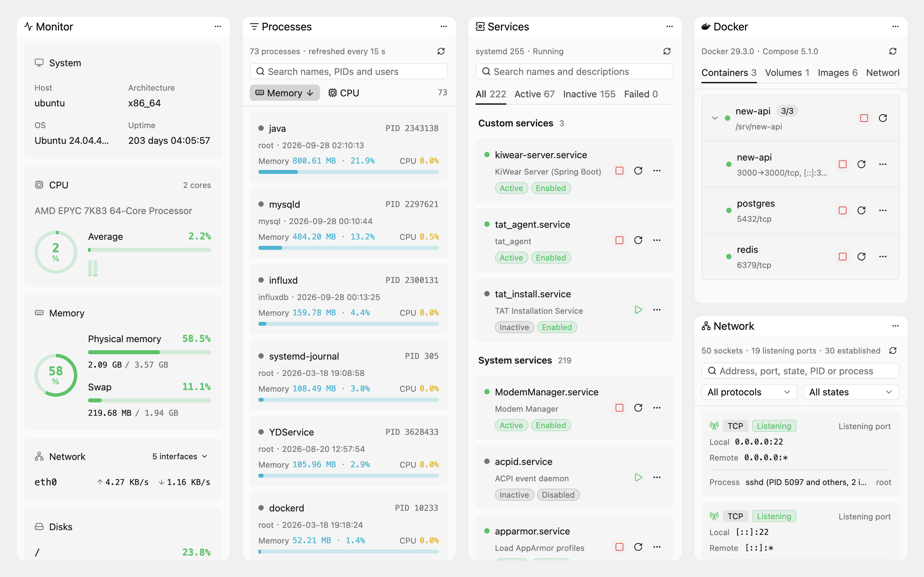This screenshot has height=577, width=924.
Task: Open the Images tab in Docker
Action: point(837,73)
